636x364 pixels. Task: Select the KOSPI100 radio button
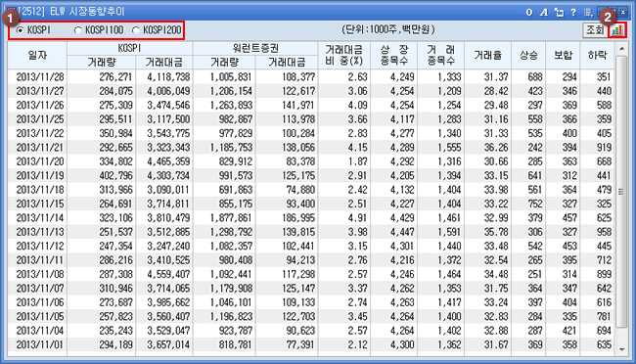(78, 30)
